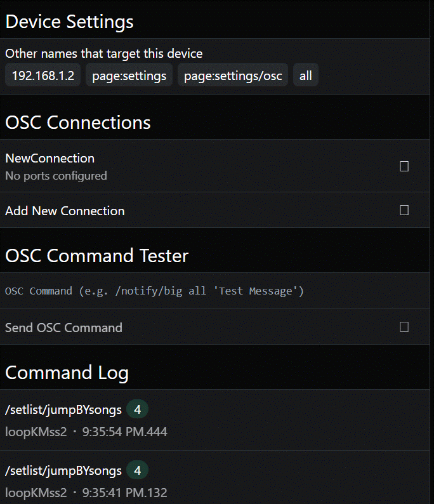Screen dimensions: 434x504
Task: Select the jumpBYsongs log entry from 9:35:54 PM
Action: point(63,409)
